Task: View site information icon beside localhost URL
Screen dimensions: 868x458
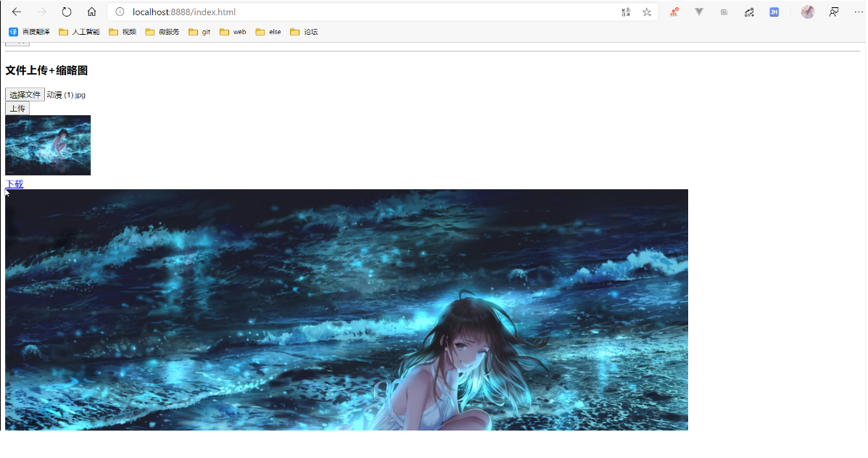Action: 120,12
